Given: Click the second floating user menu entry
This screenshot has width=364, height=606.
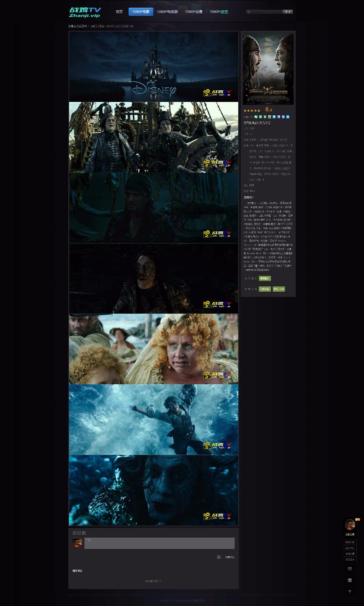Looking at the screenshot, I should click(x=350, y=548).
